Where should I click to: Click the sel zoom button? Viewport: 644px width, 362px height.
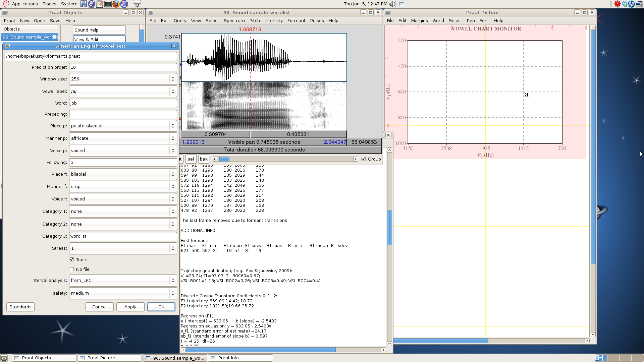(x=191, y=159)
